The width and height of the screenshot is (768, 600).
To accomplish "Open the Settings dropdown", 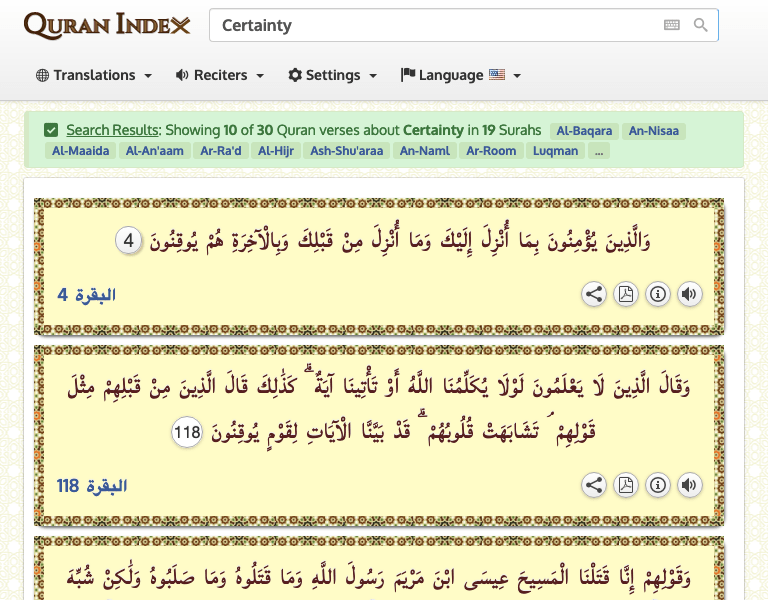I will coord(333,75).
